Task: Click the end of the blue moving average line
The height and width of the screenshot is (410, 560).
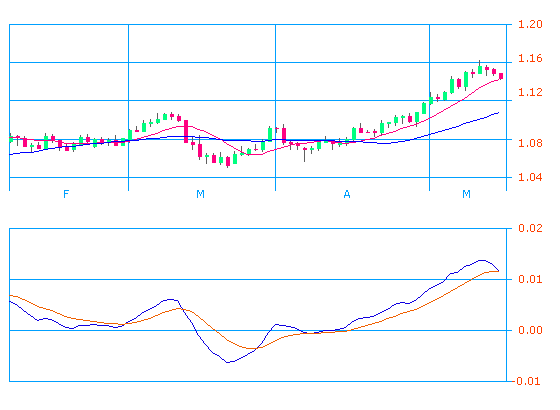Action: (498, 113)
